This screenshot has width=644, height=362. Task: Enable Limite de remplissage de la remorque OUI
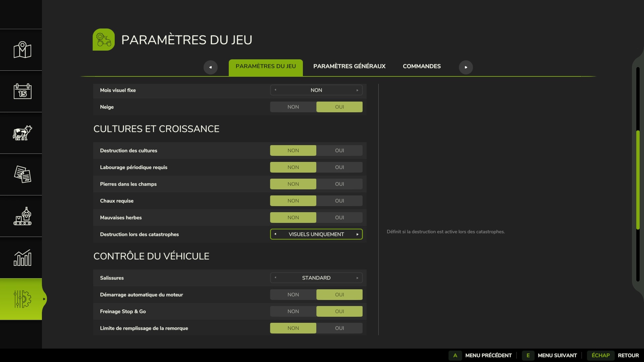339,328
